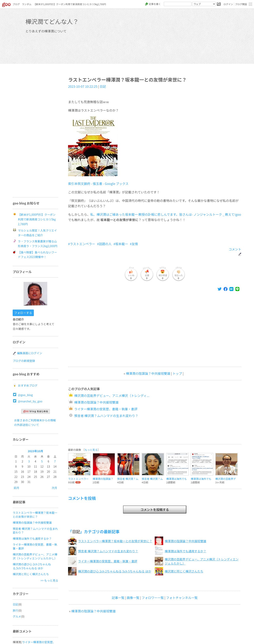Open the profile photo
This screenshot has width=254, height=644.
[35, 294]
